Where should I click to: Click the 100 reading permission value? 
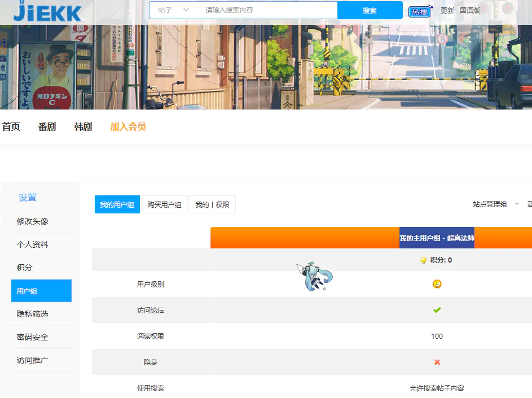pyautogui.click(x=437, y=336)
